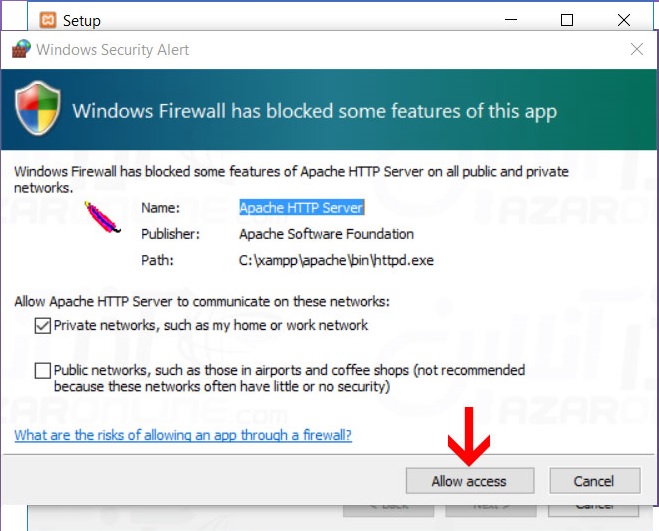Click the httpd.exe path text
The image size is (659, 531).
pos(336,261)
